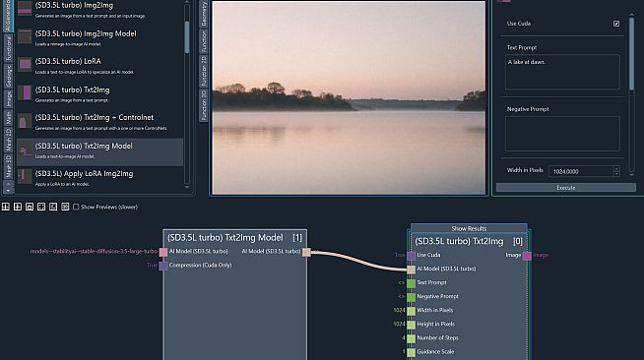Click the fifth icon in graph toolbar

point(53,207)
